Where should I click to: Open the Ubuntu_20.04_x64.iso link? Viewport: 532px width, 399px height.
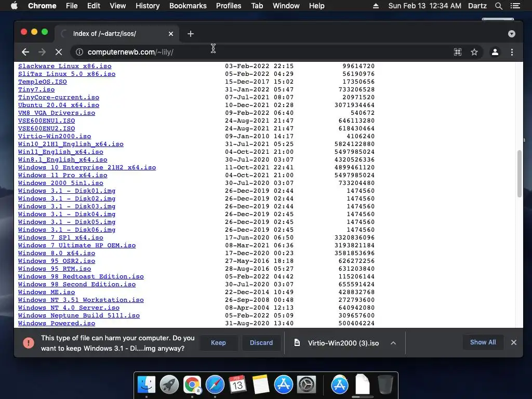59,105
